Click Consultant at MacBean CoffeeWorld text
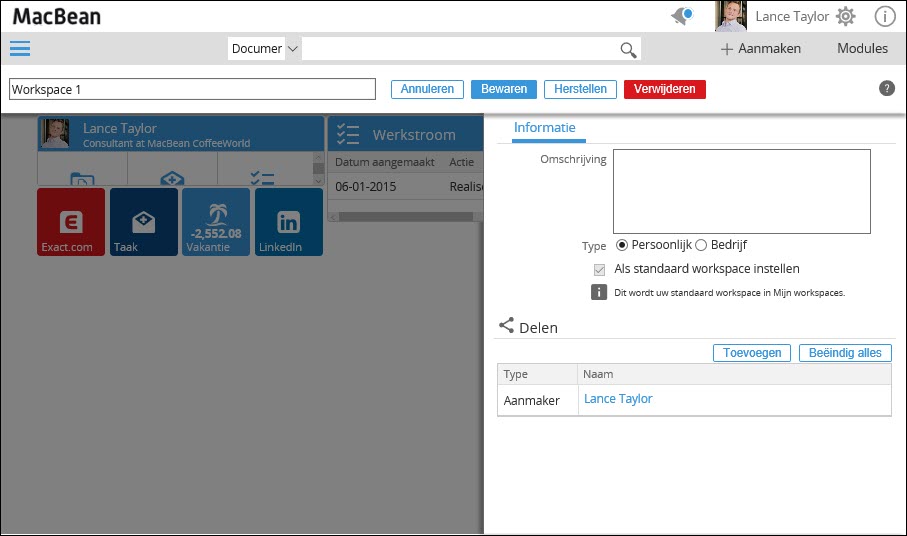This screenshot has width=907, height=536. 167,143
